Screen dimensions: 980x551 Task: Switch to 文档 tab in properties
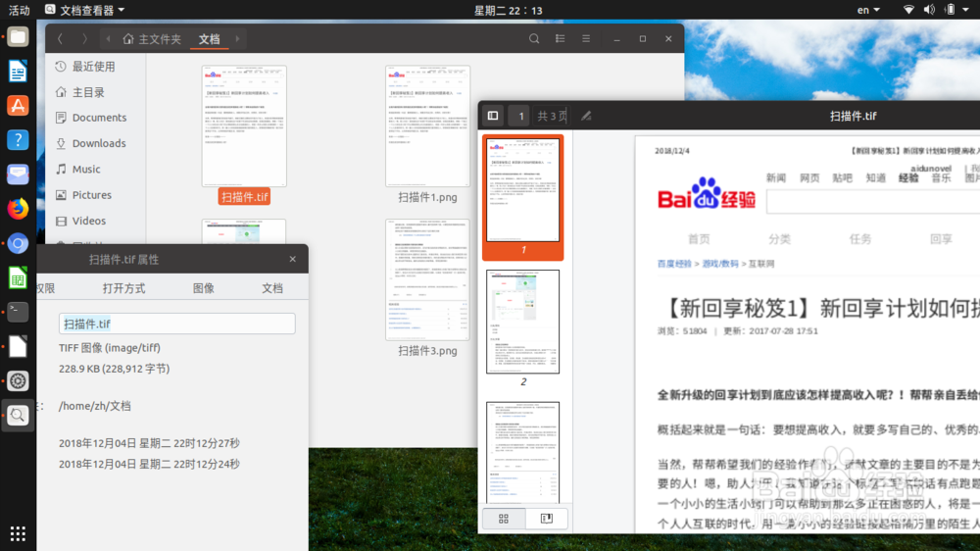[x=271, y=288]
